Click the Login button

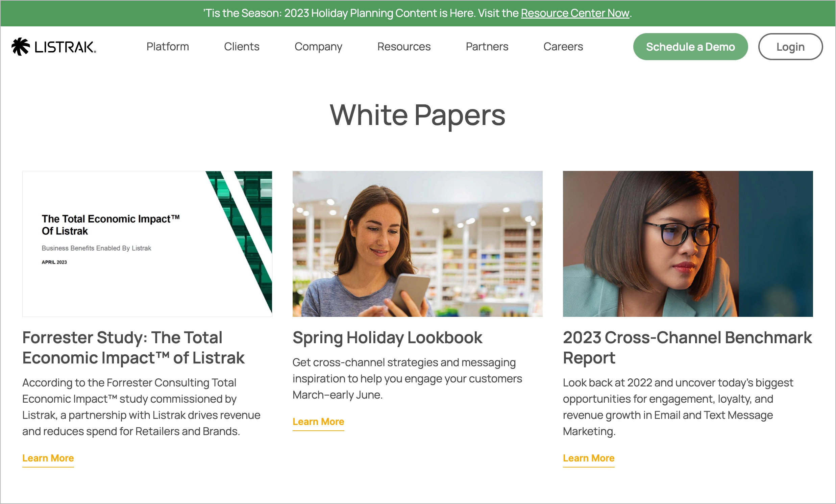(x=790, y=47)
